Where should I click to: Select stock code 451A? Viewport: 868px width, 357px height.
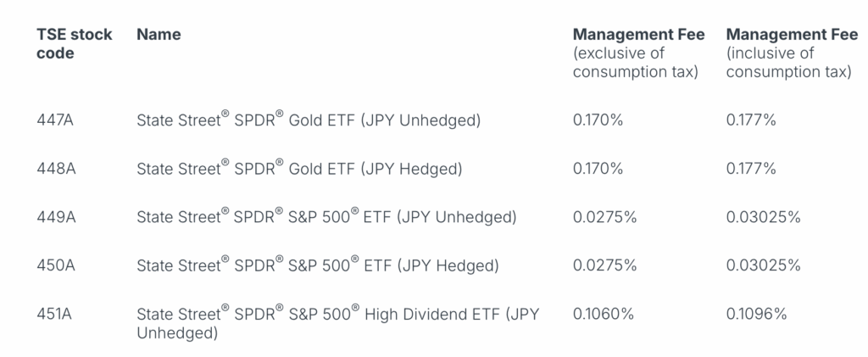point(54,314)
